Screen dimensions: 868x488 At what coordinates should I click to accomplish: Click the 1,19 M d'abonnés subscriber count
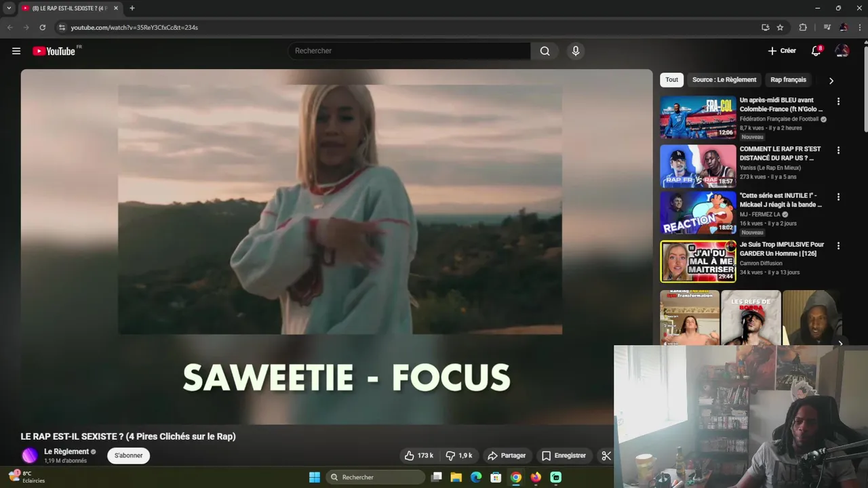click(x=65, y=461)
